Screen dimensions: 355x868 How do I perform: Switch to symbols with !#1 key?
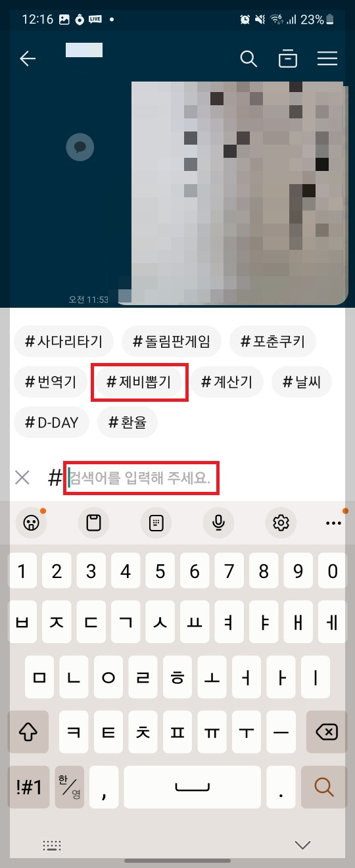pyautogui.click(x=28, y=786)
